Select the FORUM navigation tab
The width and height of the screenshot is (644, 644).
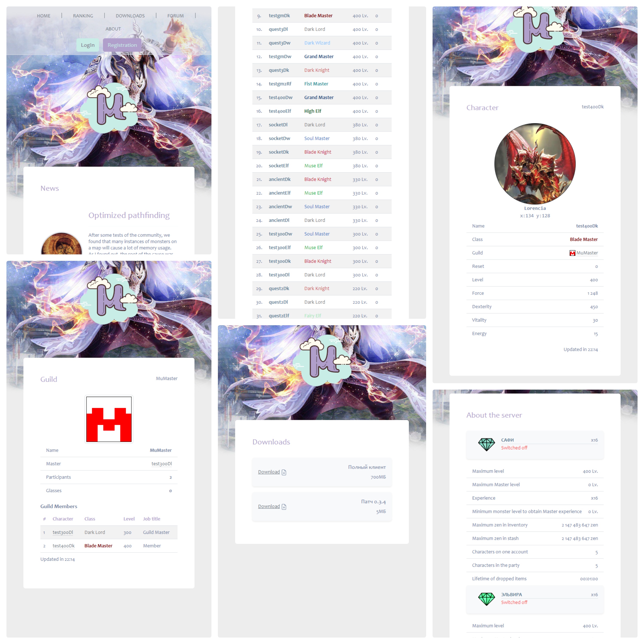[176, 15]
